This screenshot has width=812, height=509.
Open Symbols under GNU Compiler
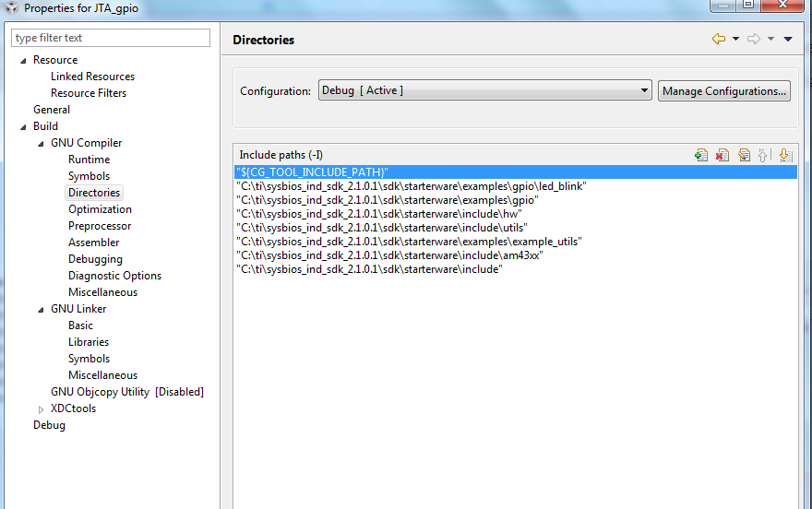(90, 176)
